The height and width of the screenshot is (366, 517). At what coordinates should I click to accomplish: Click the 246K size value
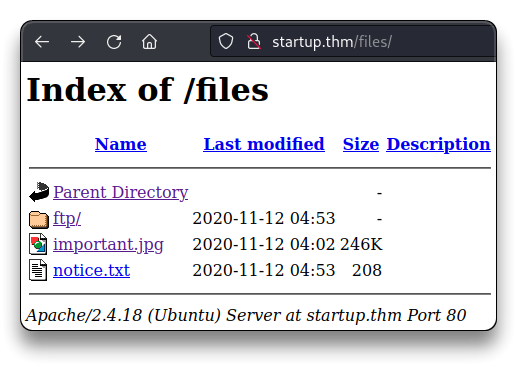tap(361, 244)
